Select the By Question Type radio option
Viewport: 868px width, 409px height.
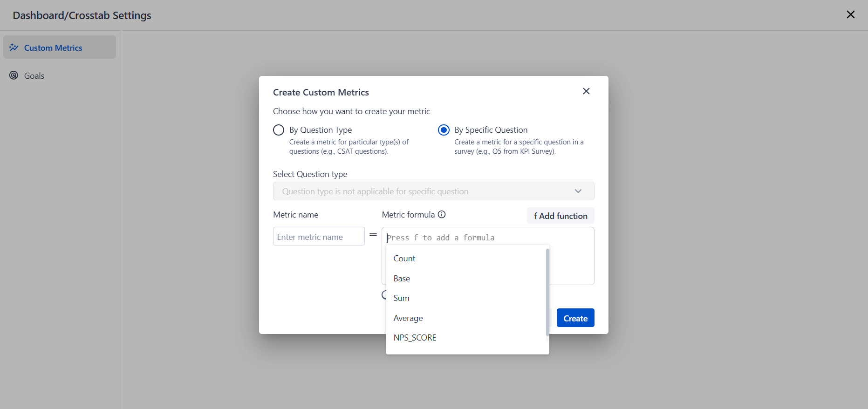coord(279,130)
